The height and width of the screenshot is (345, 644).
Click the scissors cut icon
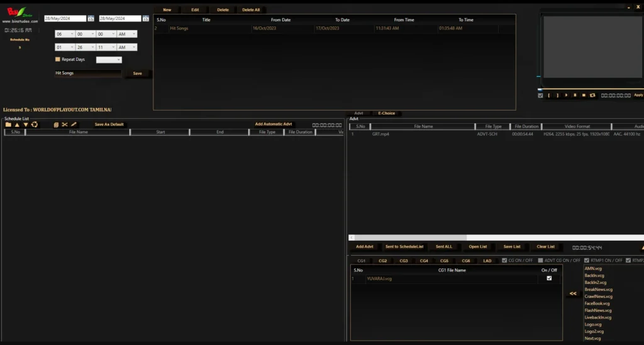tap(65, 124)
